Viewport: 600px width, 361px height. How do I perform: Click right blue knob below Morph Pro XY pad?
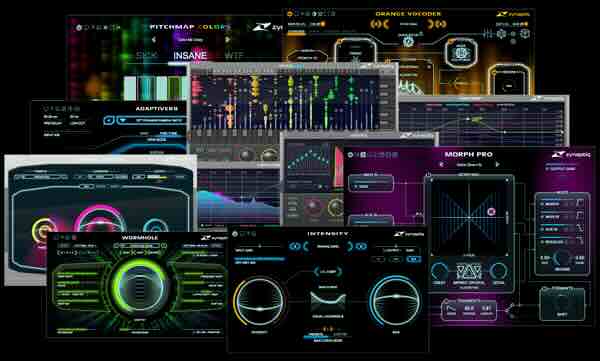point(498,271)
